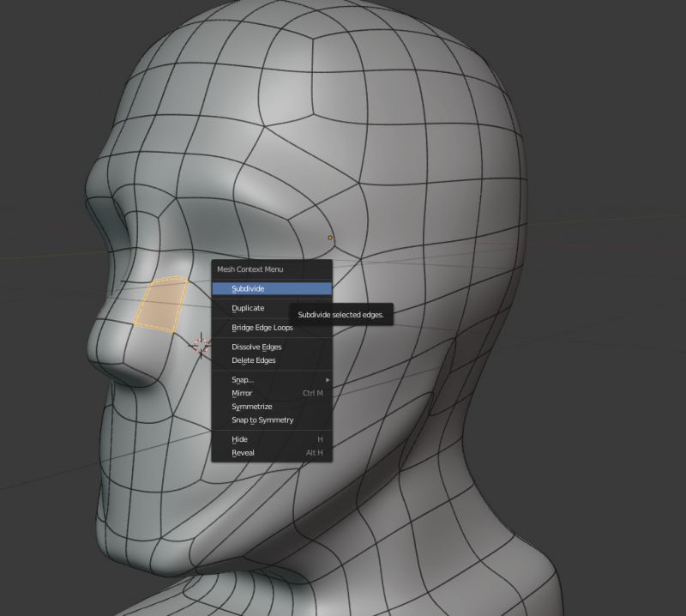Expand the Snap submenu
This screenshot has width=686, height=616.
242,379
